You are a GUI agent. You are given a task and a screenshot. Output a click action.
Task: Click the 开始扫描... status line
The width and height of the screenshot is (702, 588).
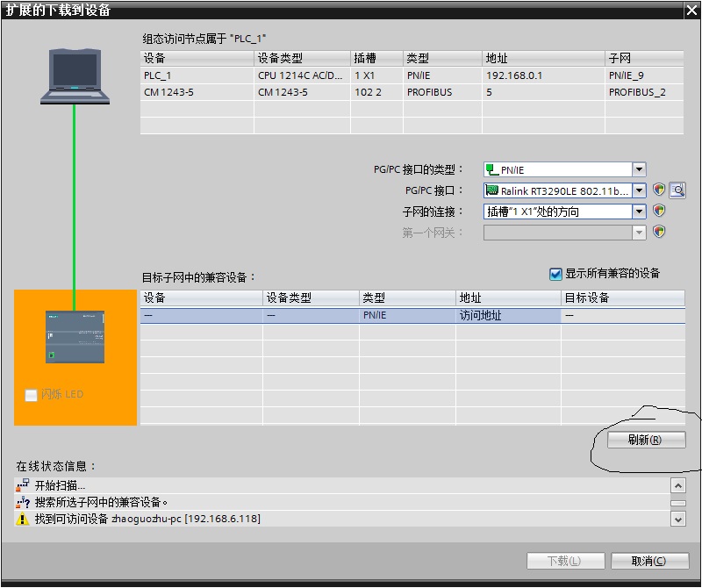342,485
